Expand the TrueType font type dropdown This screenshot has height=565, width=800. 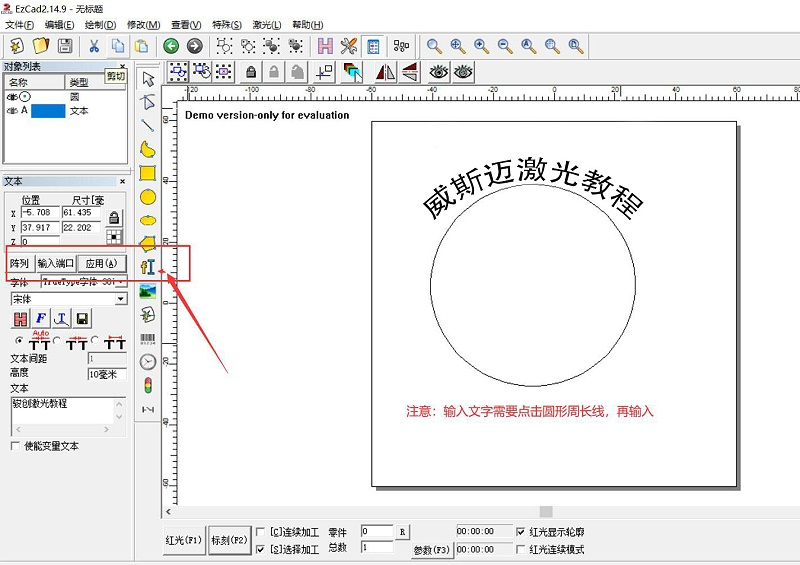(x=121, y=282)
